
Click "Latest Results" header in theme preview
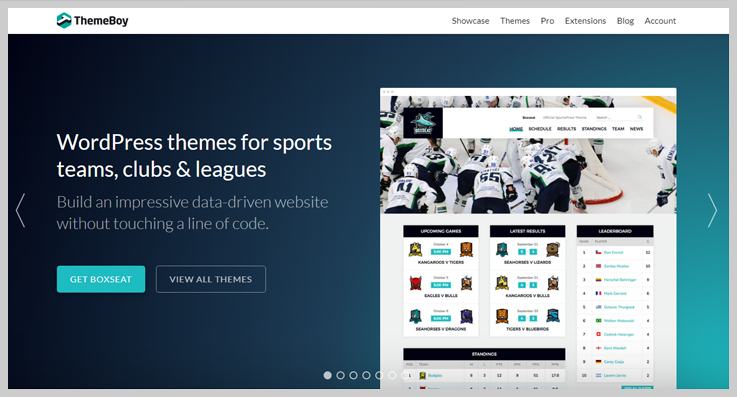527,231
